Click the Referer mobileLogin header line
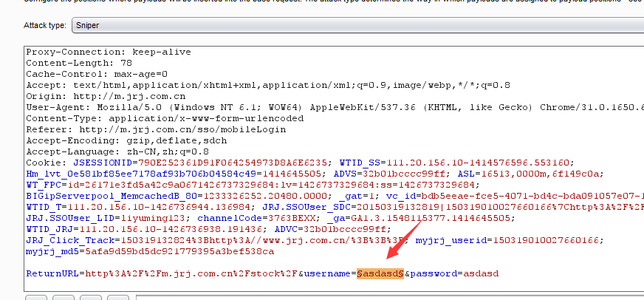 [x=156, y=130]
